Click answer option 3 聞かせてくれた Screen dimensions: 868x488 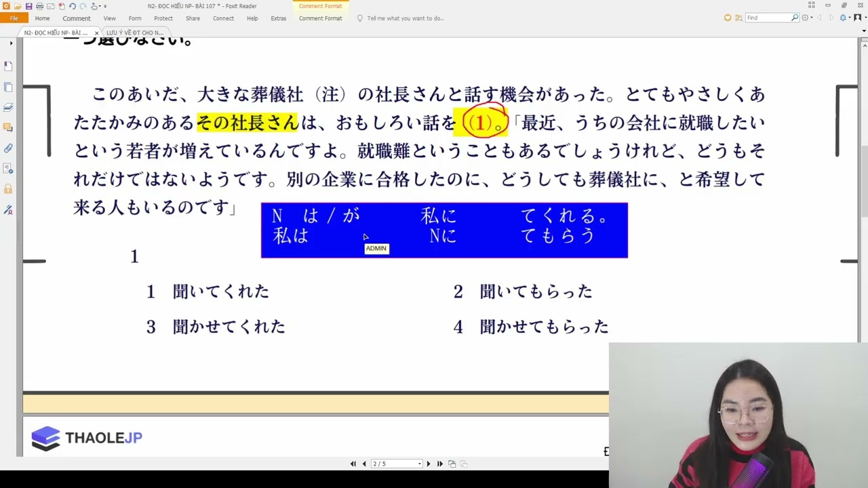(216, 327)
